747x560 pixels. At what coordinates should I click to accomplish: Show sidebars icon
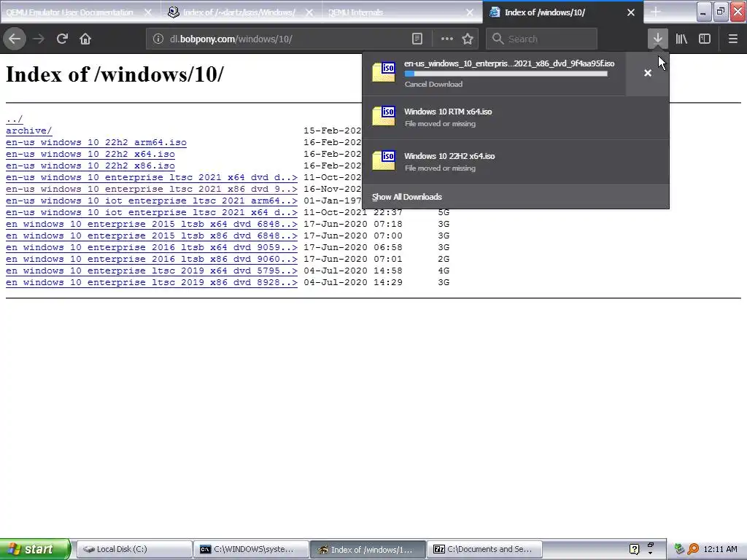[705, 39]
